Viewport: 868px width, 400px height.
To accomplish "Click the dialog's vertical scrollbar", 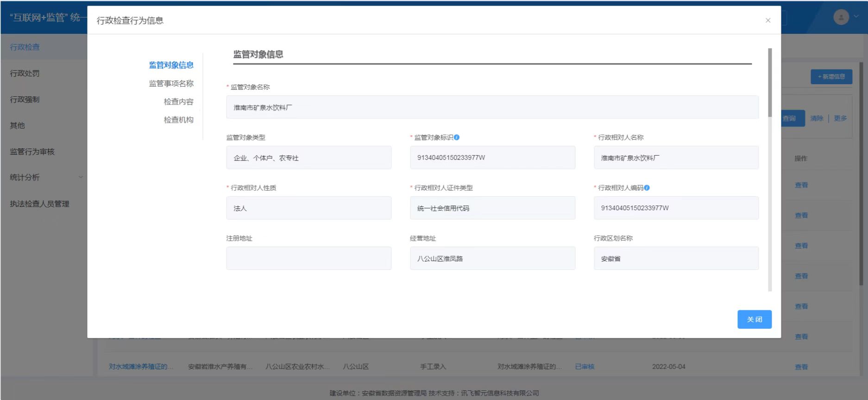I will (770, 83).
